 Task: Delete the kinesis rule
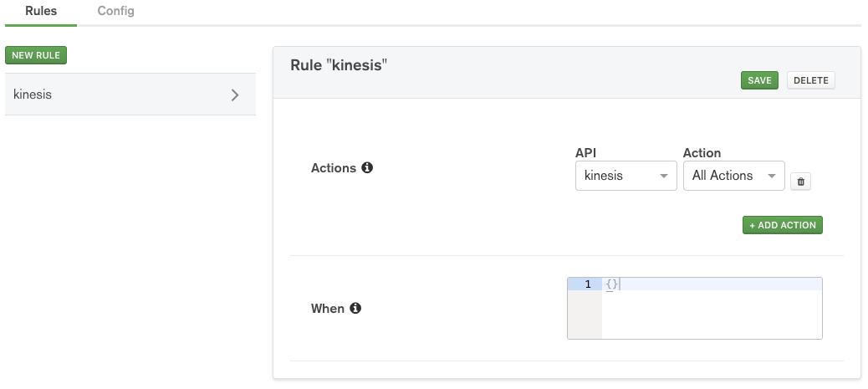tap(810, 80)
